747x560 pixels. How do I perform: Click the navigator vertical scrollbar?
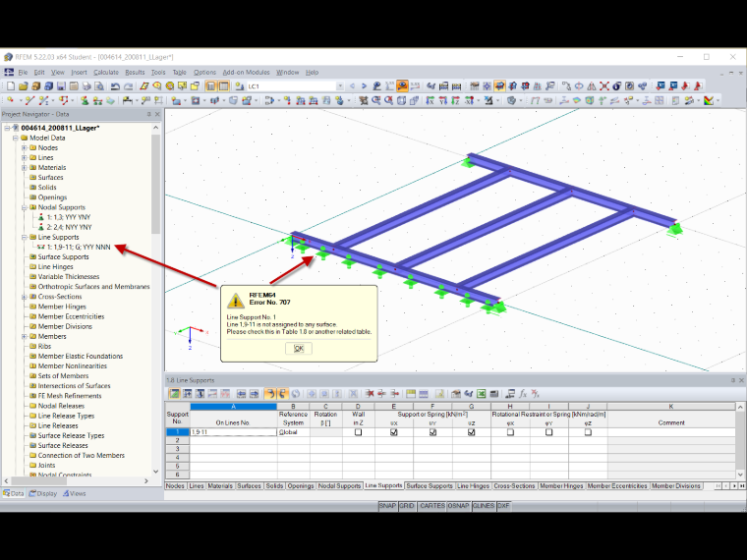(155, 184)
